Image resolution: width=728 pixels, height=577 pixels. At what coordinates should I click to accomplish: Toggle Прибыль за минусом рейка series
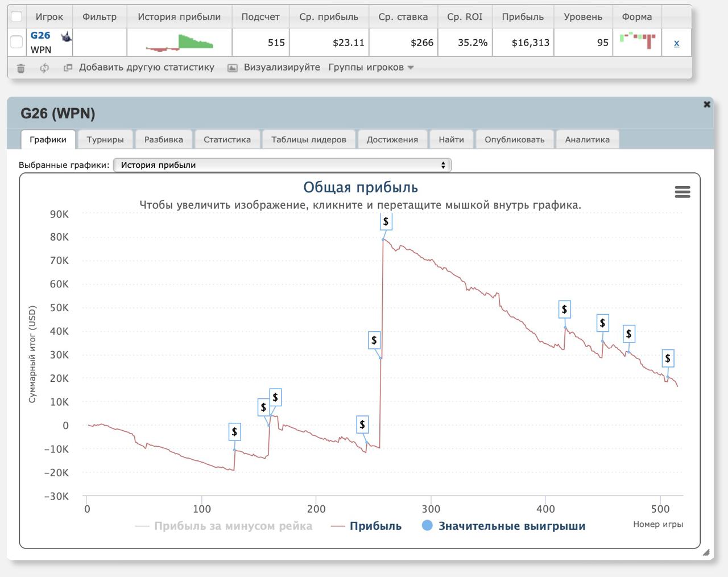(x=224, y=526)
